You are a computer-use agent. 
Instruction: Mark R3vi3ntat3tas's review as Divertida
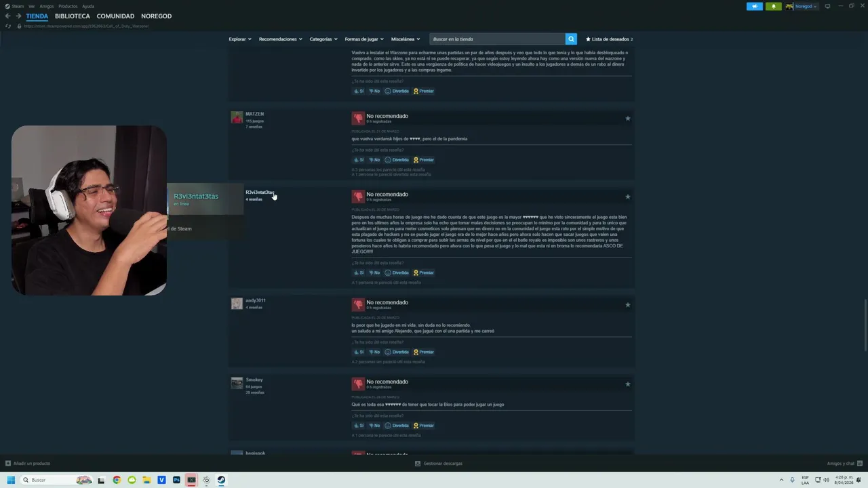pyautogui.click(x=397, y=272)
